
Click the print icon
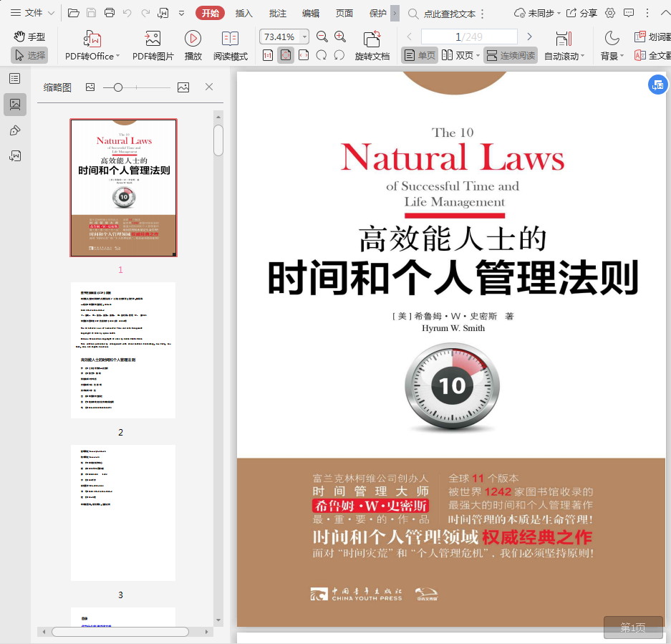(x=110, y=13)
